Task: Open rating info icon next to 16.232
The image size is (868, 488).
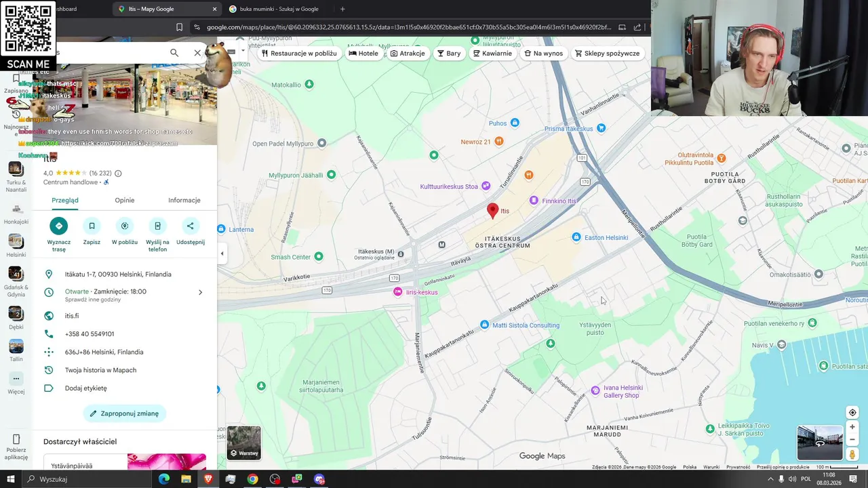Action: (x=119, y=174)
